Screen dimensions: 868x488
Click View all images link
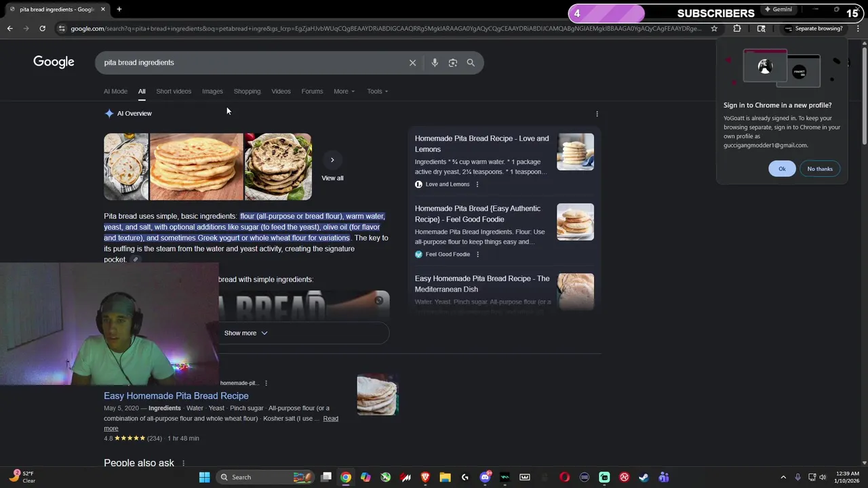coord(332,178)
